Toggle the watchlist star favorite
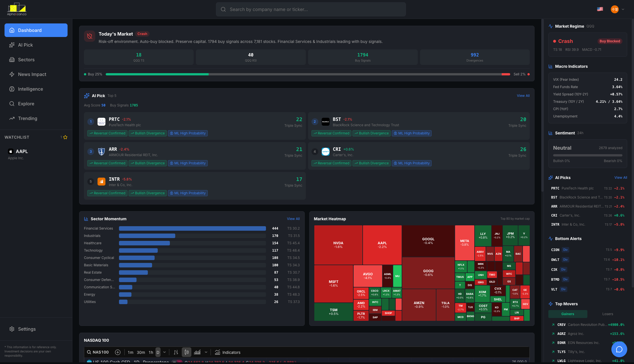 [x=65, y=137]
